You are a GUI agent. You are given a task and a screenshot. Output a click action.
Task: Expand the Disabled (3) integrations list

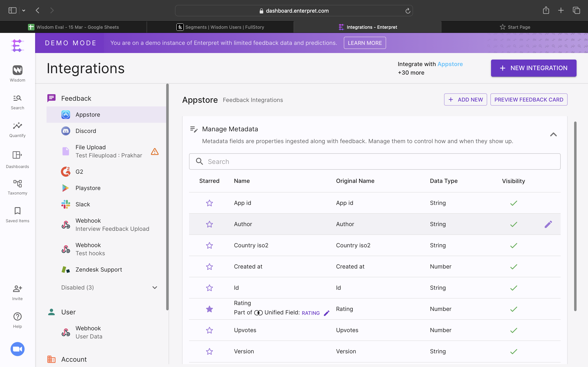(155, 288)
